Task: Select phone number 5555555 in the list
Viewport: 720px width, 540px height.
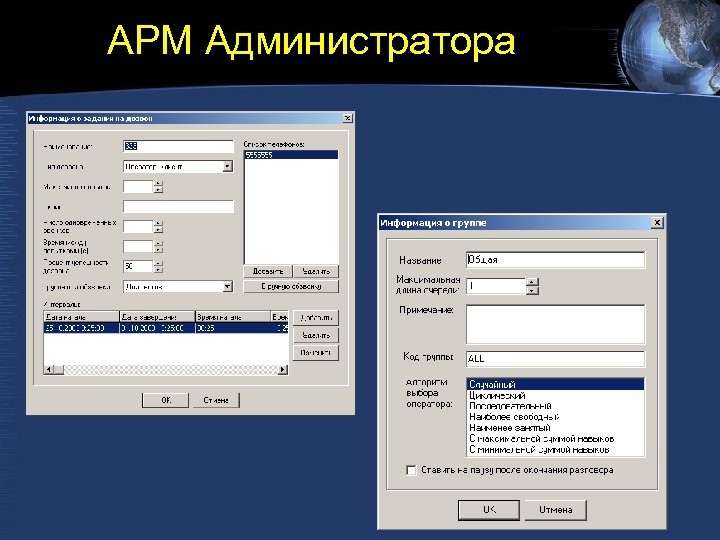Action: (291, 155)
